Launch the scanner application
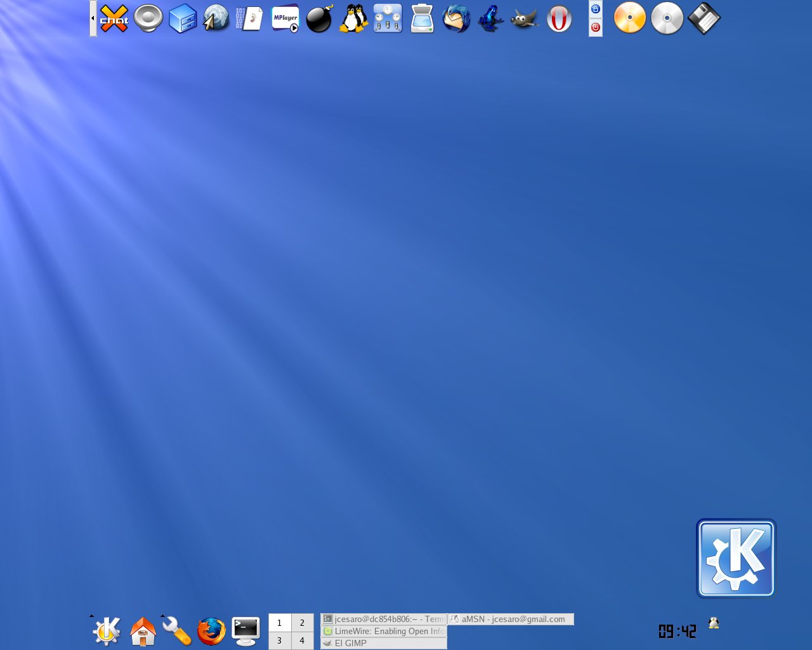 422,18
